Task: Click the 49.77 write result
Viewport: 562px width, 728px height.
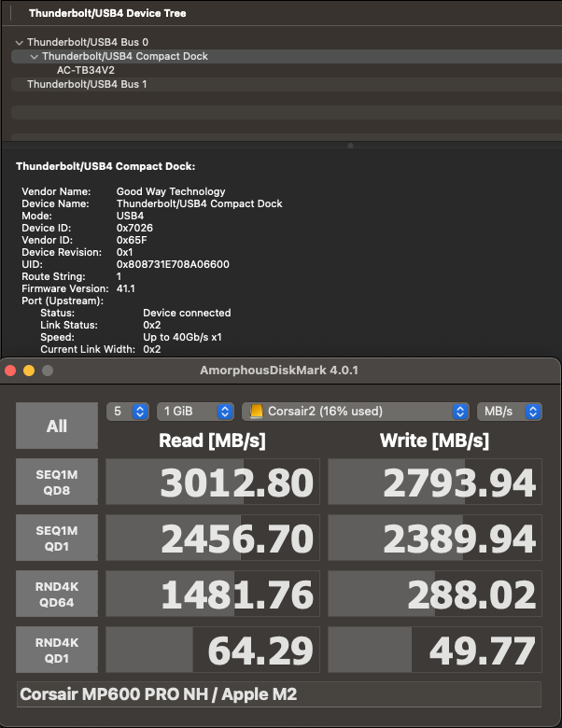Action: click(x=435, y=650)
